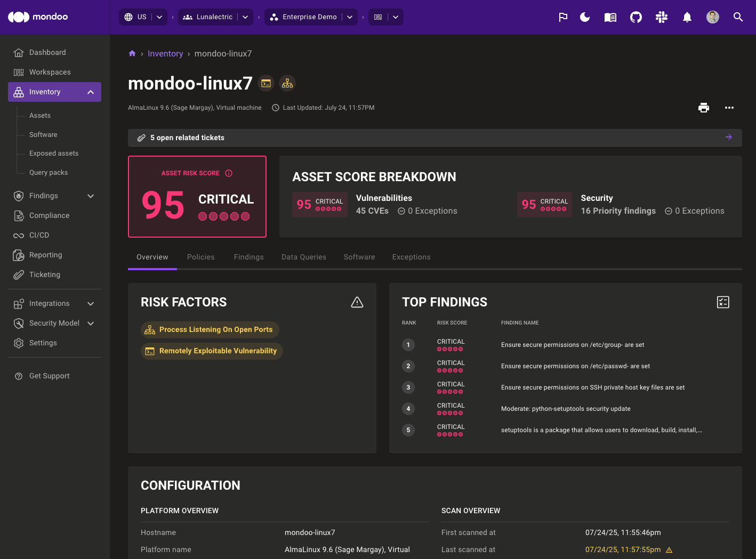Image resolution: width=756 pixels, height=559 pixels.
Task: Open the notifications bell
Action: pos(687,17)
